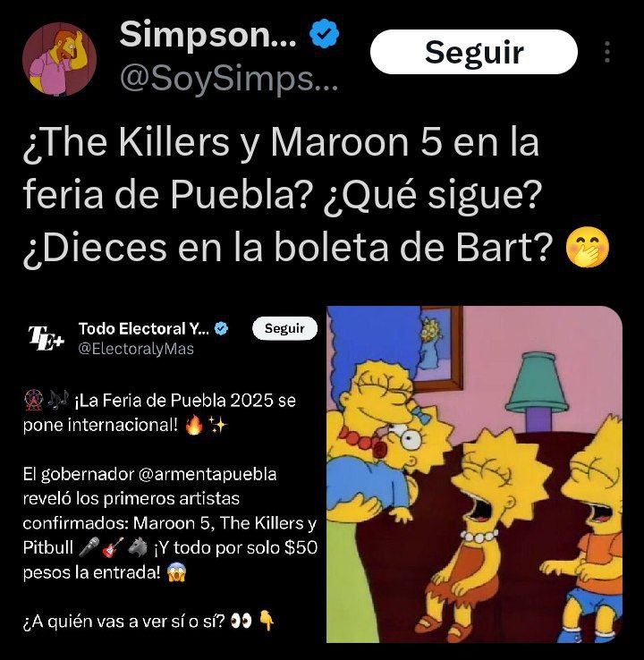Open the Simpsons crying meme image
Viewport: 644px width, 660px height.
point(474,474)
